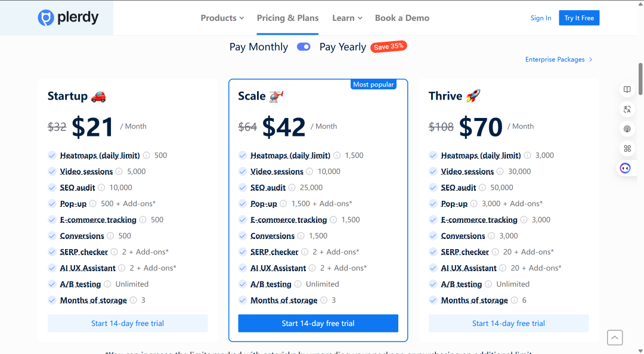This screenshot has height=354, width=644.
Task: Click info icon next to Scale Video sessions
Action: click(x=309, y=171)
